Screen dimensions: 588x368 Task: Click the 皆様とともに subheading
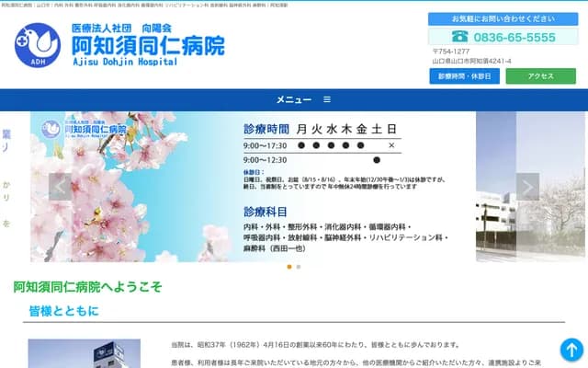point(64,311)
